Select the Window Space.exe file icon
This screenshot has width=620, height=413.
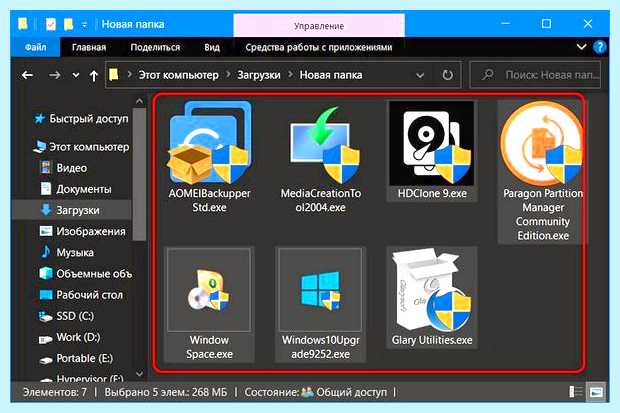pos(209,290)
